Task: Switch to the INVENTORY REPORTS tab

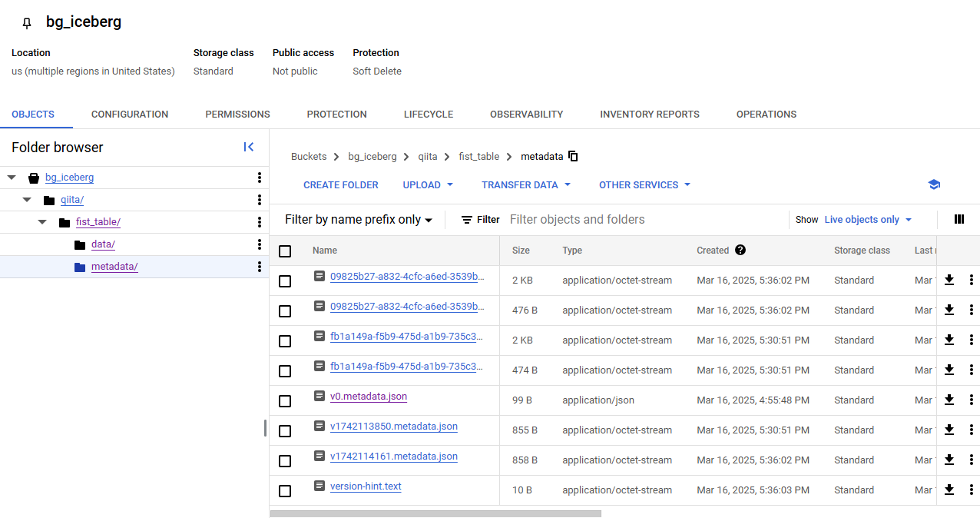Action: pos(650,115)
